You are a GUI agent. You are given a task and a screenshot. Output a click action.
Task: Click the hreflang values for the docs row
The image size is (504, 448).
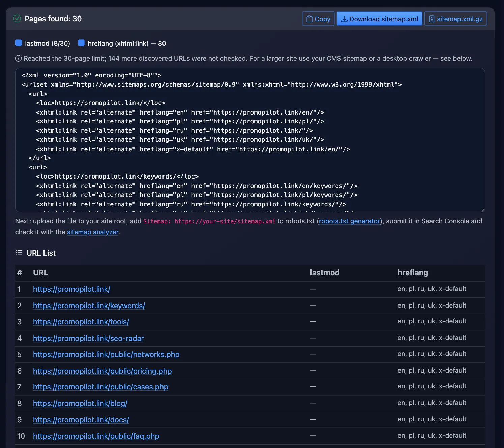pyautogui.click(x=432, y=419)
